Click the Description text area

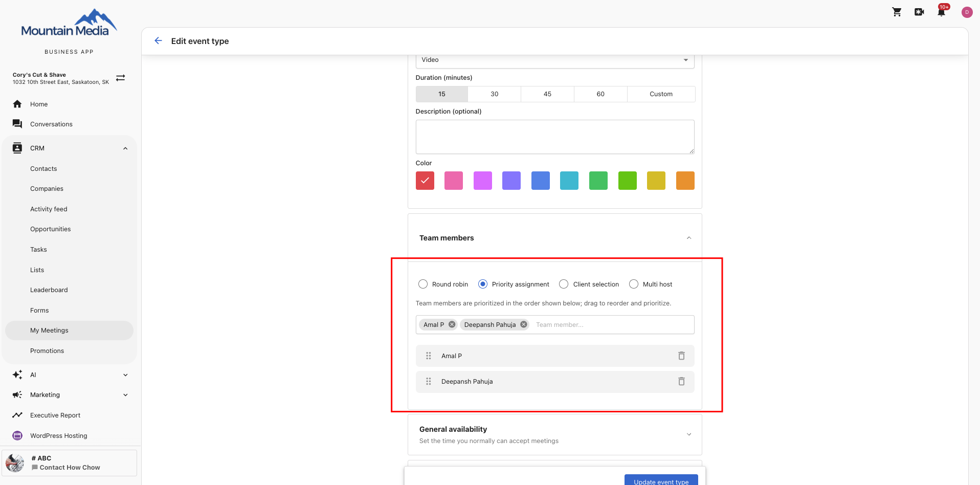pyautogui.click(x=555, y=137)
